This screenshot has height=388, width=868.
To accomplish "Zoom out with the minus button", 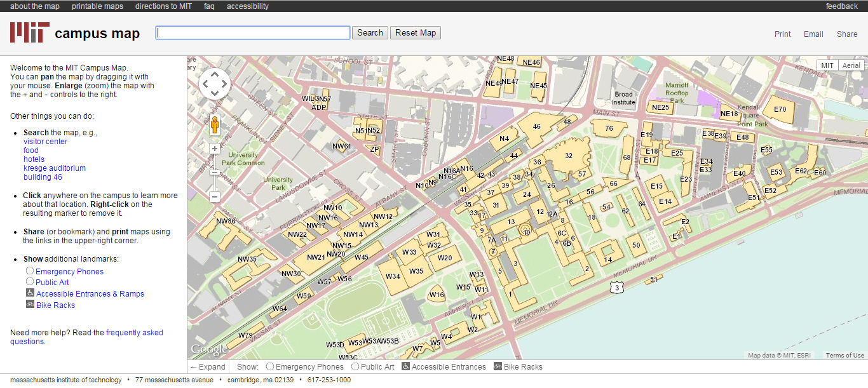I will point(215,197).
